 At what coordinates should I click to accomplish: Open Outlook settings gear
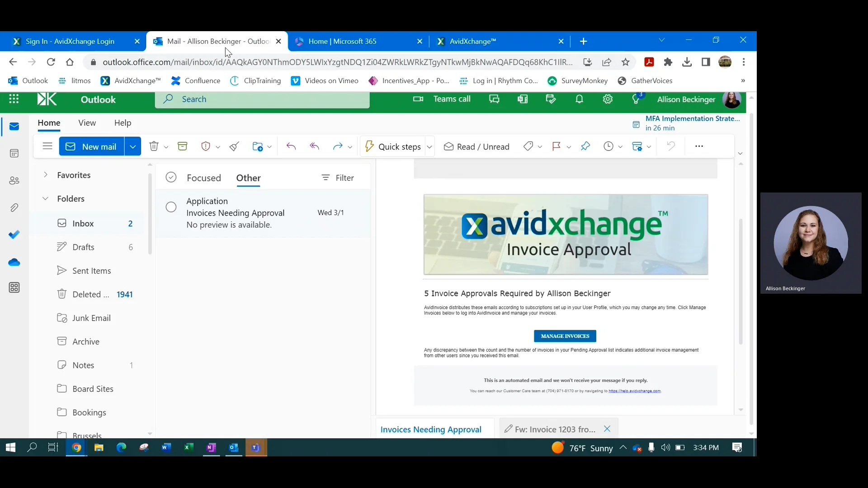coord(608,99)
